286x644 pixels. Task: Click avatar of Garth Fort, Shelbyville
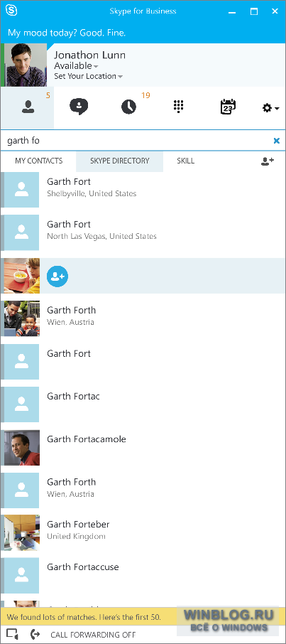pyautogui.click(x=21, y=190)
